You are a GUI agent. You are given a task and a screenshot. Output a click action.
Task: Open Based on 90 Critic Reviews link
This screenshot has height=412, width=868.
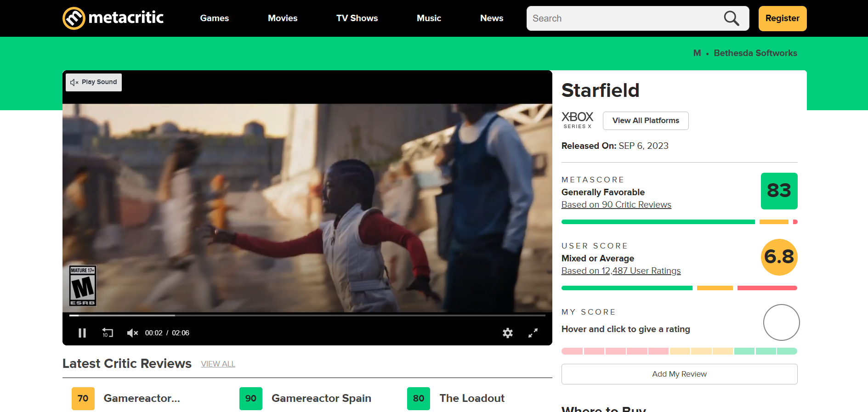(x=616, y=205)
